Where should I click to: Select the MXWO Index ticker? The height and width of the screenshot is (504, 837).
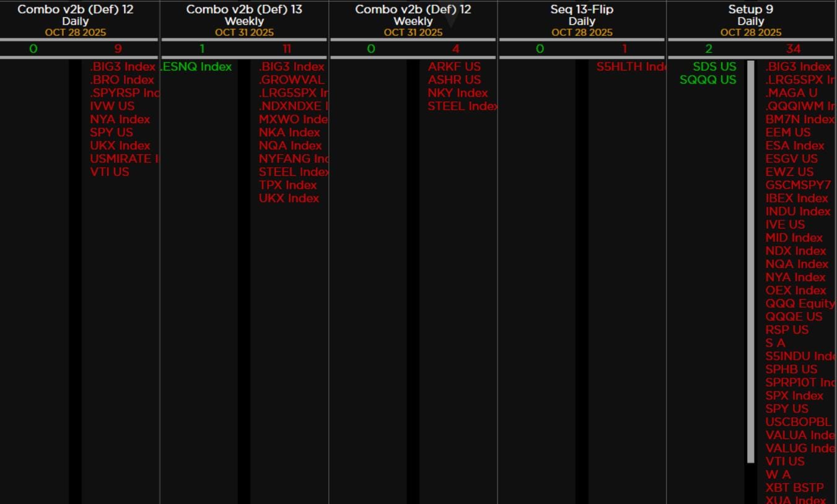292,119
